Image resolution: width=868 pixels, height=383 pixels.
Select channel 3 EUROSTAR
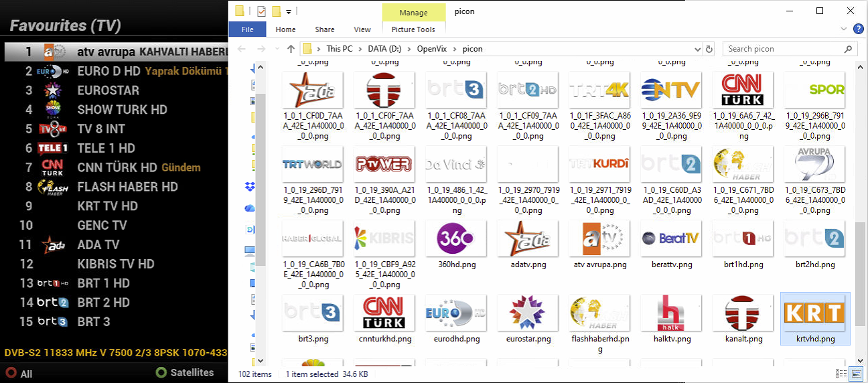click(x=116, y=90)
